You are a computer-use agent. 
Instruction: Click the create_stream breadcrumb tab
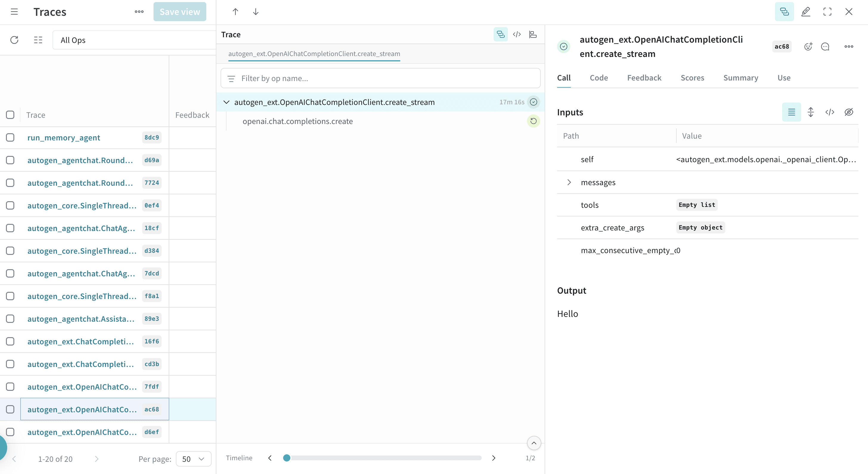pyautogui.click(x=314, y=54)
